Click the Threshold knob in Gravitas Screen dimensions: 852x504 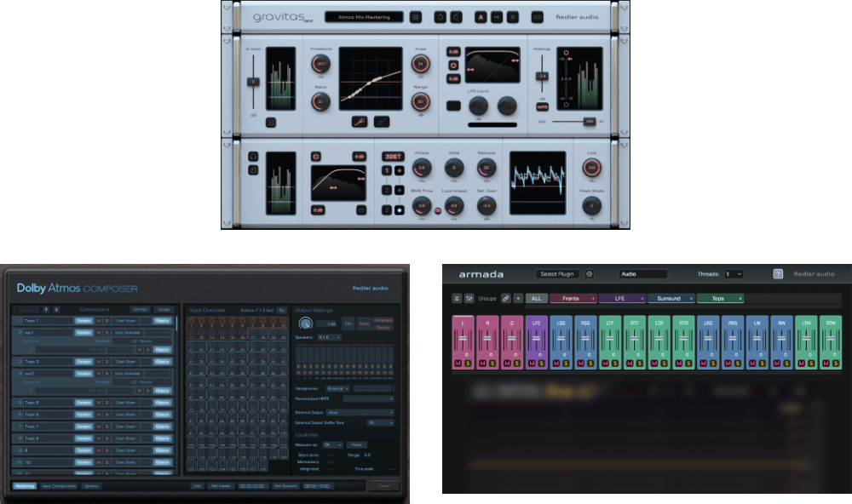(x=320, y=64)
